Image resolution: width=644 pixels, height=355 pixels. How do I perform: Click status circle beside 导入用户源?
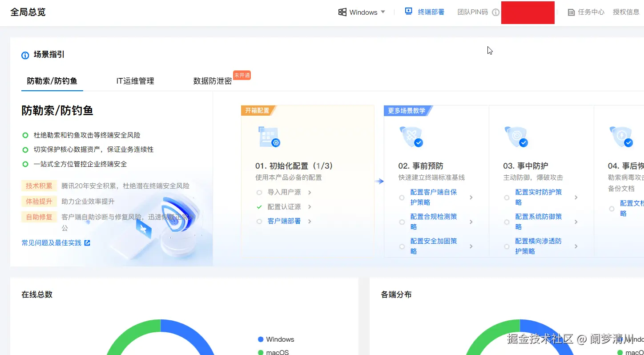click(259, 193)
